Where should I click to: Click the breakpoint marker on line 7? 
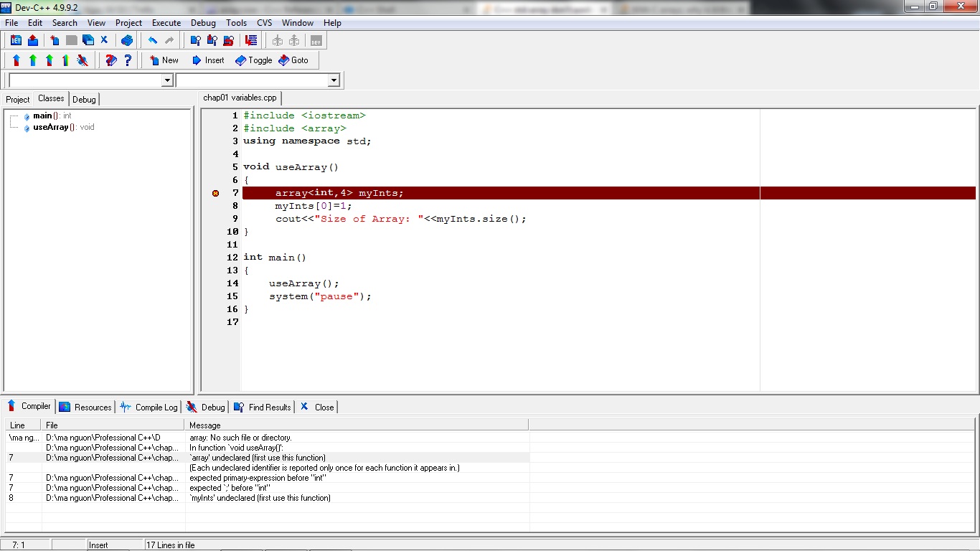click(x=215, y=193)
